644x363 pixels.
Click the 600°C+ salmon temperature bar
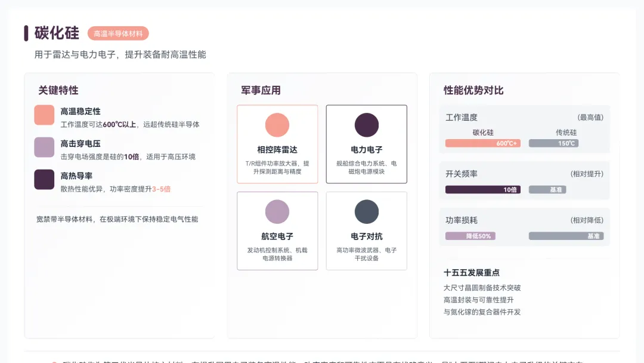pyautogui.click(x=483, y=143)
